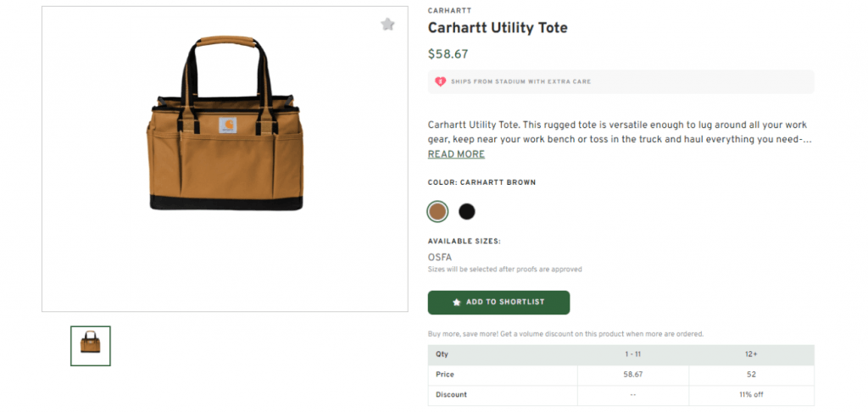Click the 52 price table cell

point(751,375)
